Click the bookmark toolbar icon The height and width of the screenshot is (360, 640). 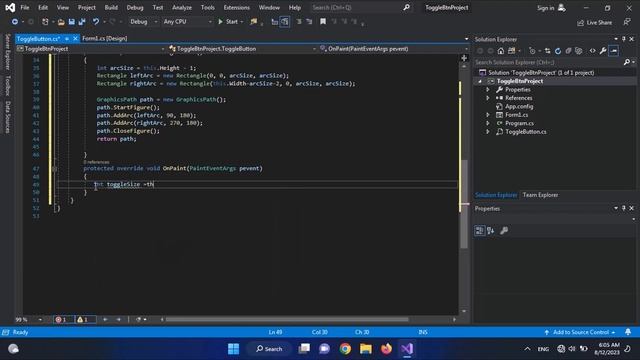[323, 22]
